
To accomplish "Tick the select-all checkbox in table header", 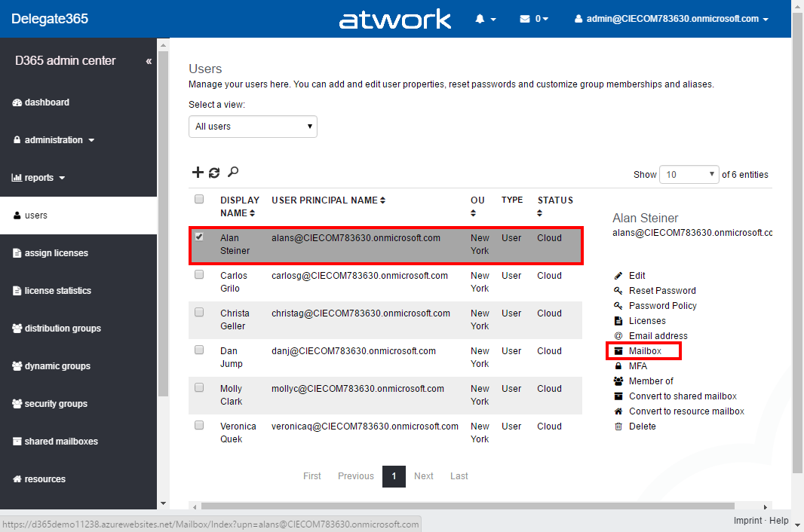I will (199, 200).
